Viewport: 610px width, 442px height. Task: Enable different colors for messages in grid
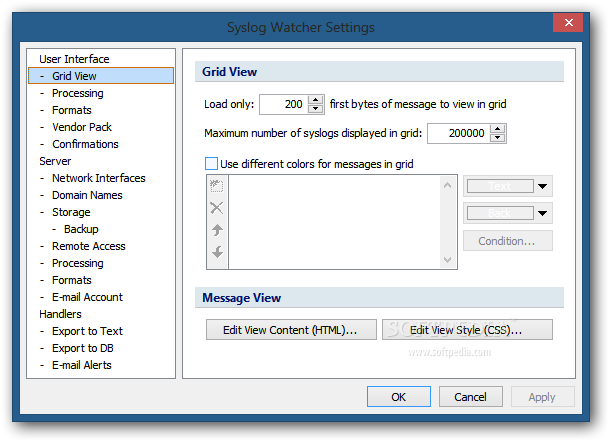click(211, 163)
